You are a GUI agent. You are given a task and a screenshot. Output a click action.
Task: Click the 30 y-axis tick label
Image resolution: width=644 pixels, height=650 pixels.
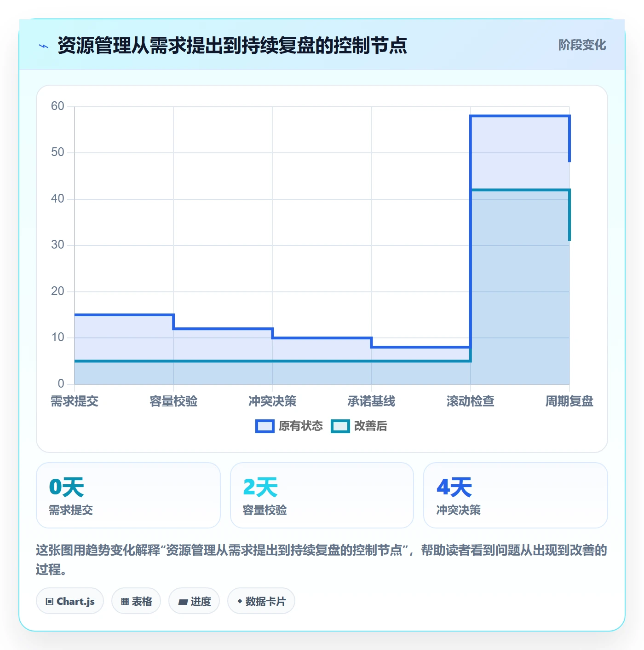(57, 245)
